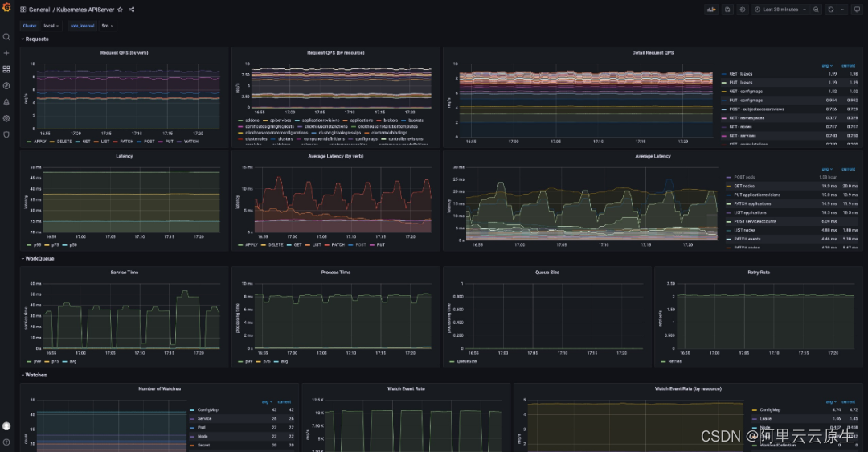
Task: Click the General folder breadcrumb
Action: [x=39, y=10]
